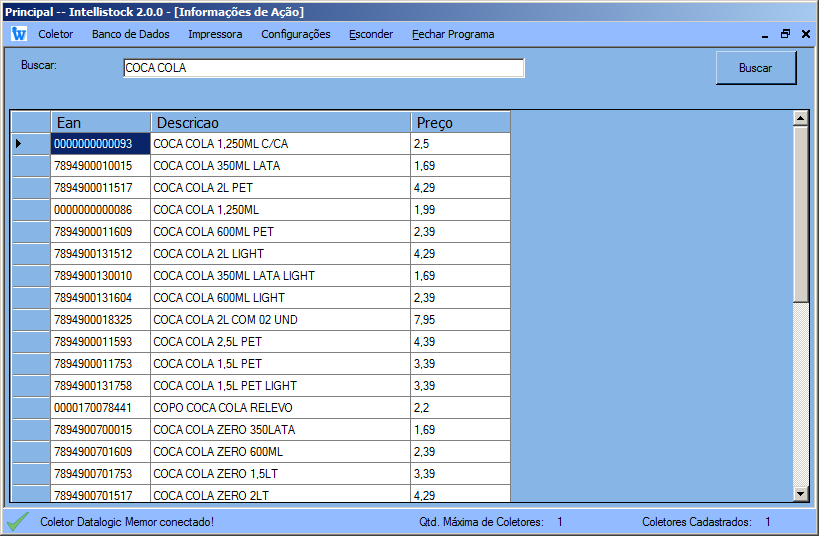Click the current row arrow indicator

[19, 143]
